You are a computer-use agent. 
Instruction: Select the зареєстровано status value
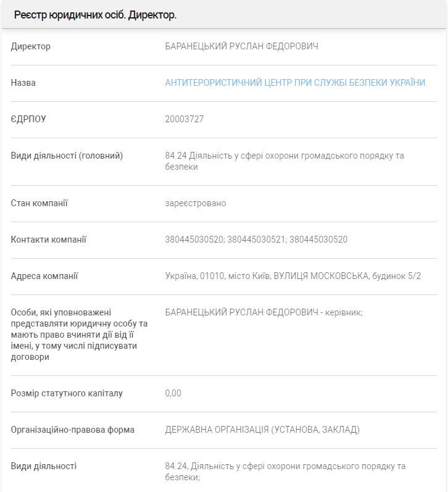(195, 203)
